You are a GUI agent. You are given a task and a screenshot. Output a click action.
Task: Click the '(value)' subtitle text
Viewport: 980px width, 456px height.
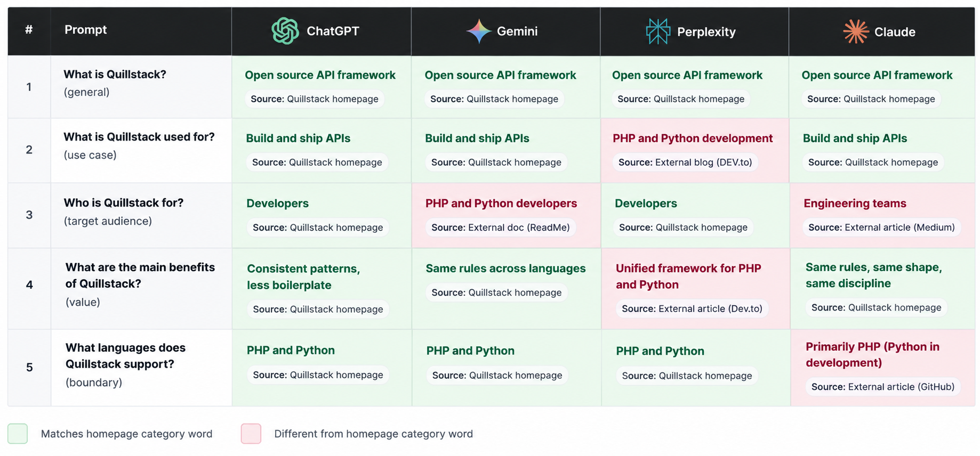click(83, 302)
